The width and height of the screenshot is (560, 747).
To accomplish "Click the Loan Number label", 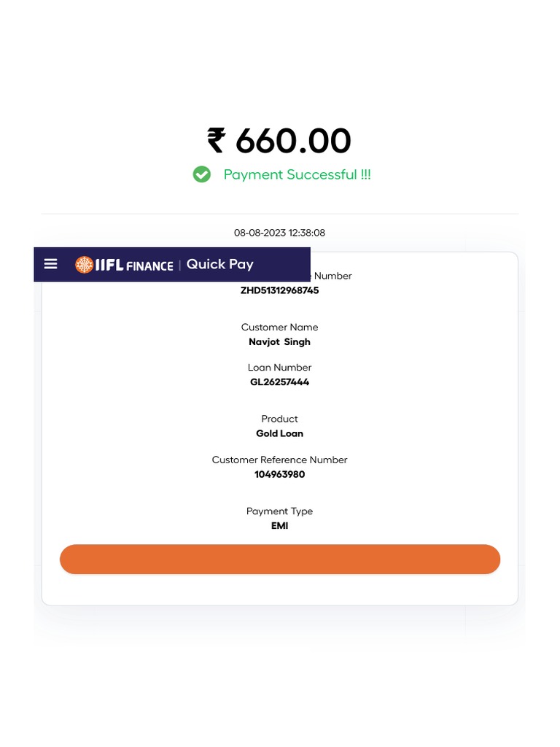I will [279, 367].
